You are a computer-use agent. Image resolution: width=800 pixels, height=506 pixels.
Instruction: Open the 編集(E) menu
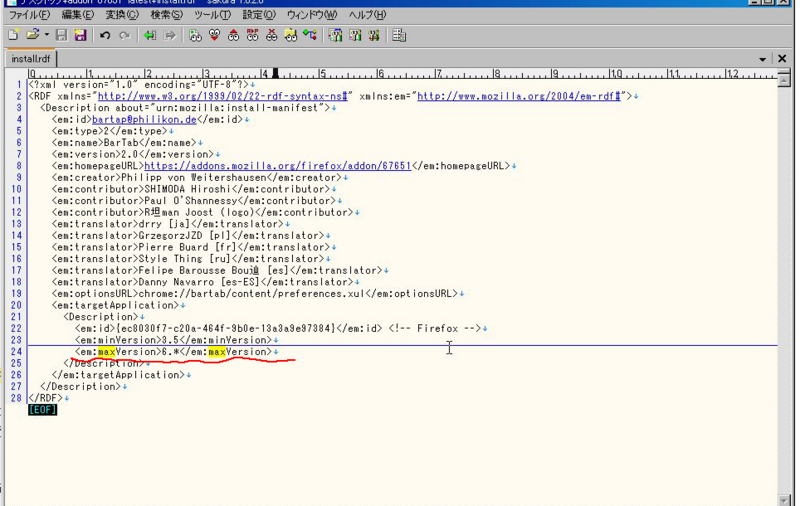tap(78, 15)
